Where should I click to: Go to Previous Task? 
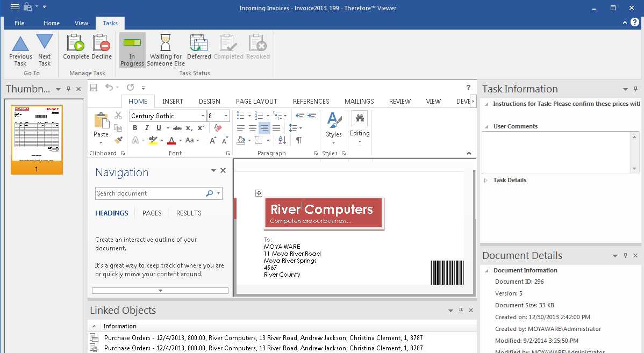point(20,44)
